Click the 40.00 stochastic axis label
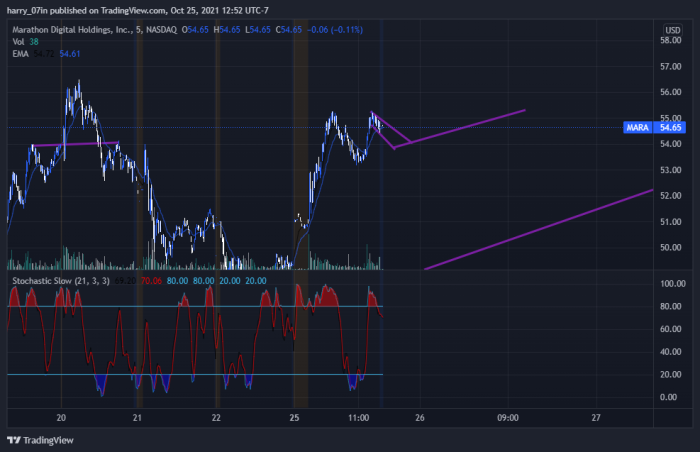 (x=671, y=352)
